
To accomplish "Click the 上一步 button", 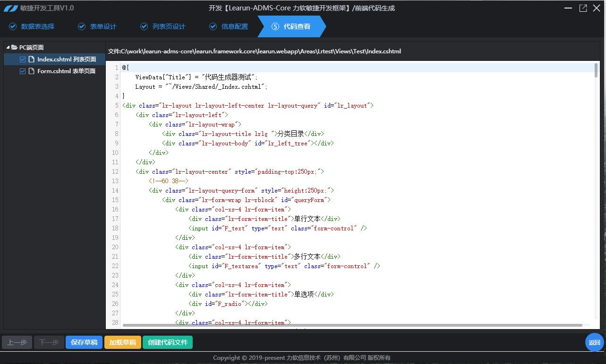I will 17,342.
